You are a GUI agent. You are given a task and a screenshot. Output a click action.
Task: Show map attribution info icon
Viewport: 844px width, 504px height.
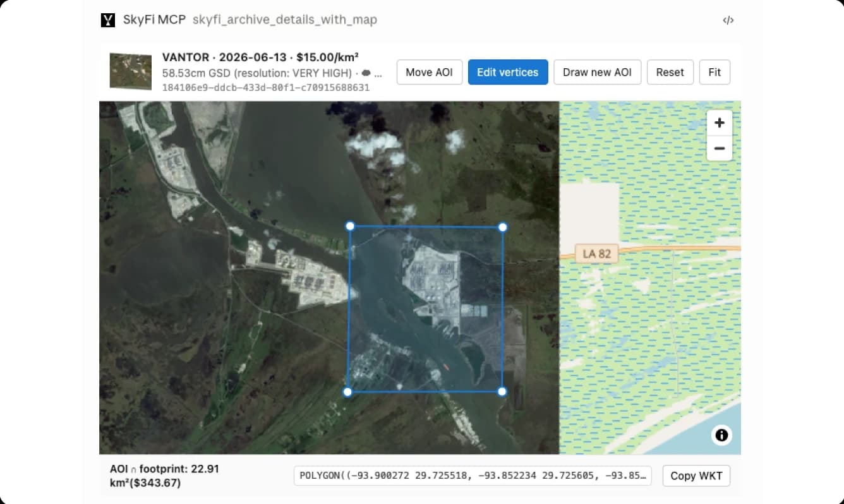click(x=721, y=435)
